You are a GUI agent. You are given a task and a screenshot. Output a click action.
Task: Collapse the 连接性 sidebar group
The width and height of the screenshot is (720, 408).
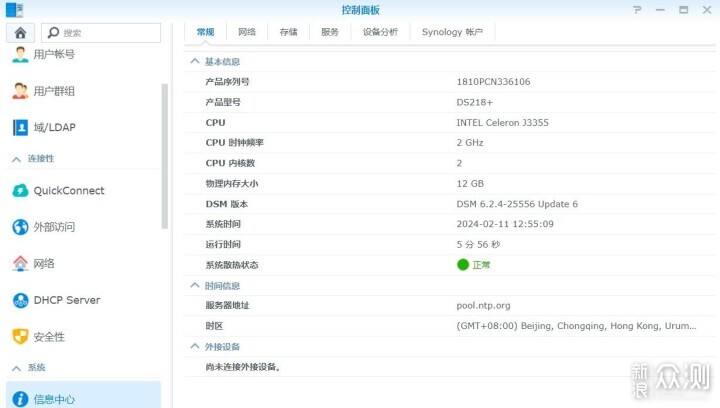(x=17, y=159)
